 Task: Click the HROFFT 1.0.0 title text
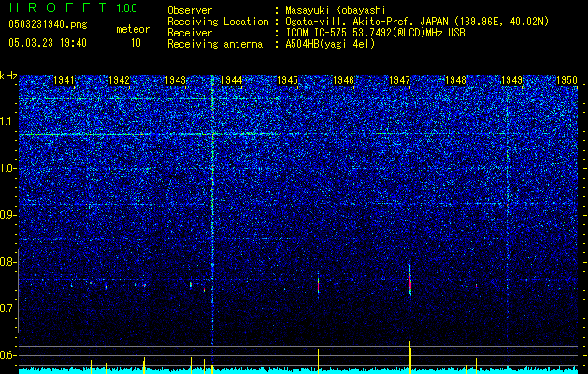tap(73, 7)
